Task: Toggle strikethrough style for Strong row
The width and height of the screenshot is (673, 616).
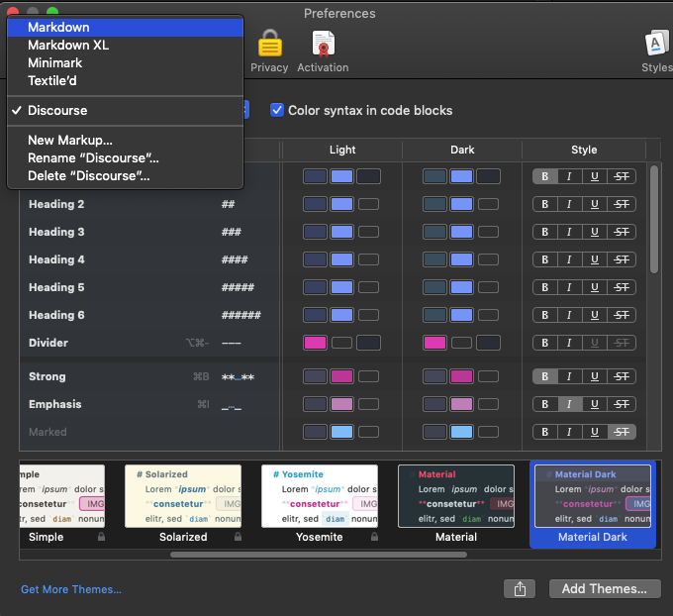Action: 622,376
